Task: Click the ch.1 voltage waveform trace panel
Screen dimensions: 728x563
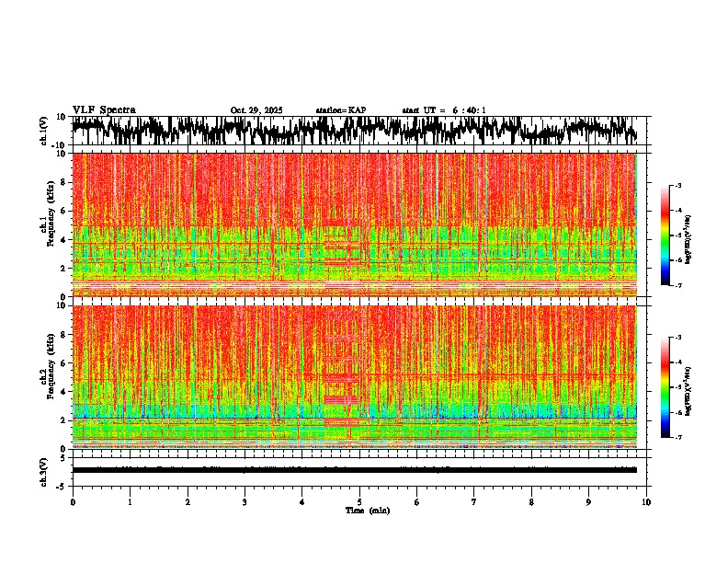Action: point(359,131)
